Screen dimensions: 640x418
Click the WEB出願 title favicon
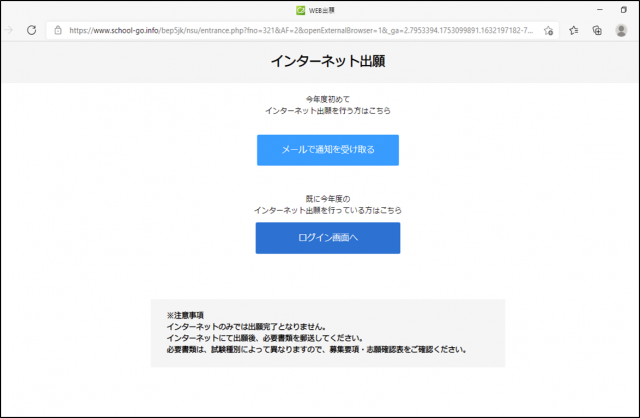(x=300, y=11)
